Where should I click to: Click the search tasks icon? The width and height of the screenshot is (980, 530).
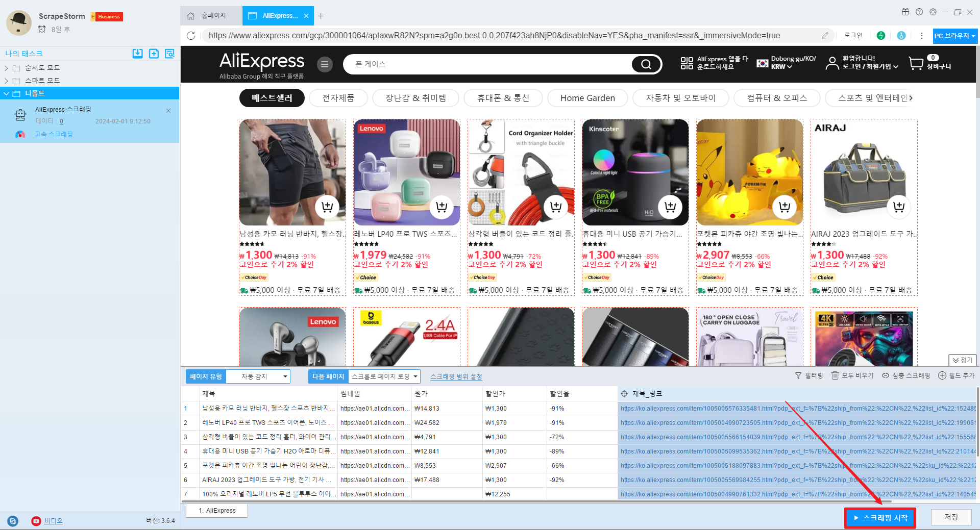pyautogui.click(x=170, y=54)
